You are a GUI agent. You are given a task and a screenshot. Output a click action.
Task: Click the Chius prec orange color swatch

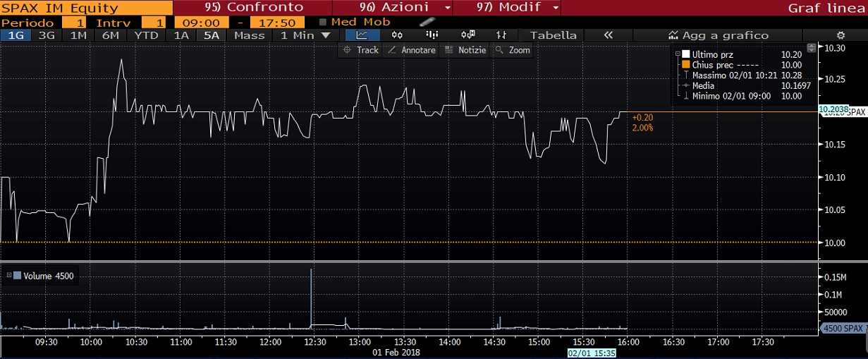pyautogui.click(x=685, y=64)
